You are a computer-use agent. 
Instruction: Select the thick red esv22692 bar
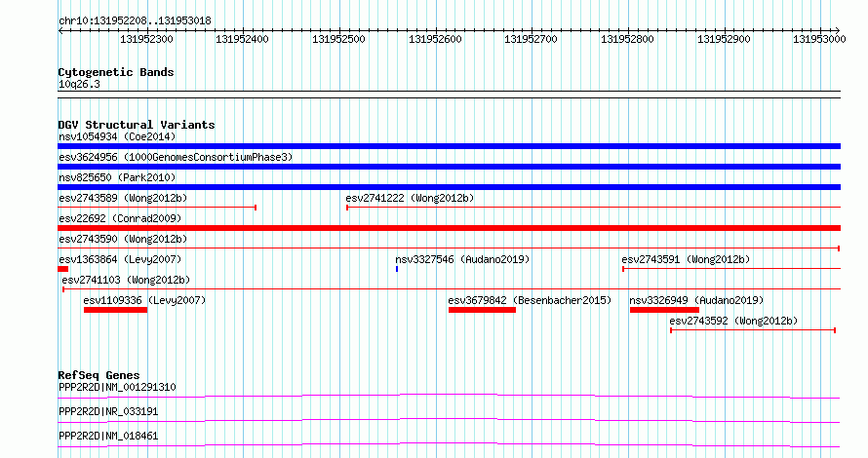pos(449,228)
